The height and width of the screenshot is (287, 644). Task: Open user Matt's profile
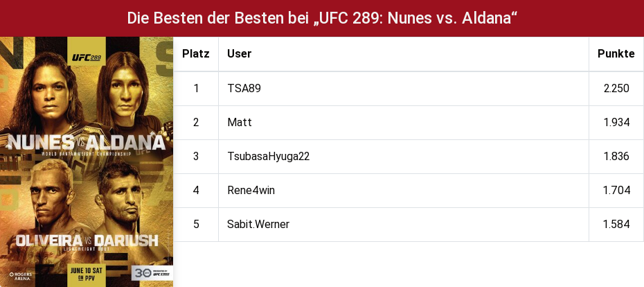[x=240, y=123]
